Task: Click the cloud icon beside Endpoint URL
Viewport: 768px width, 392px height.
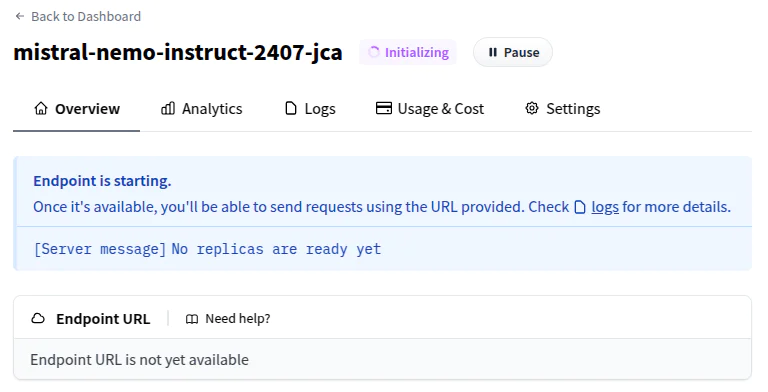Action: pyautogui.click(x=38, y=318)
